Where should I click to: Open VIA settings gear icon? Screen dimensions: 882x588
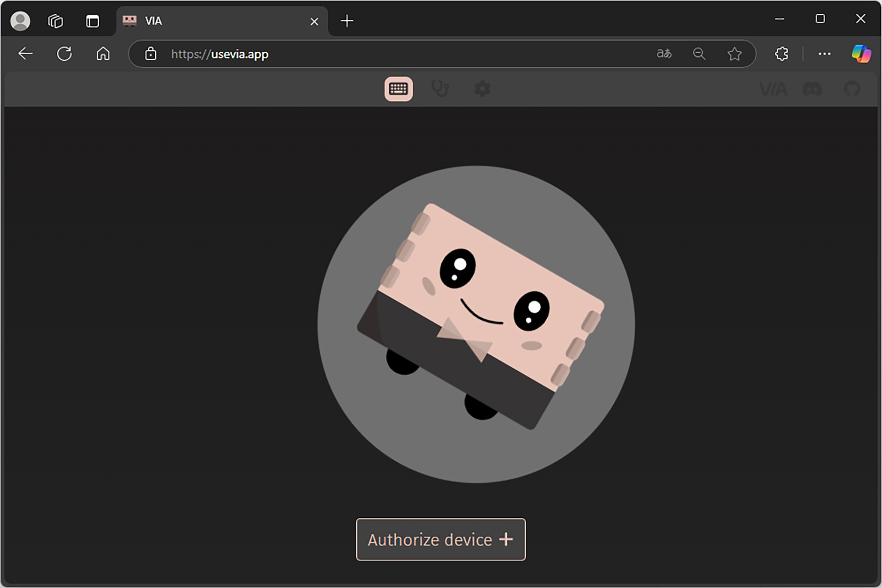pos(482,89)
